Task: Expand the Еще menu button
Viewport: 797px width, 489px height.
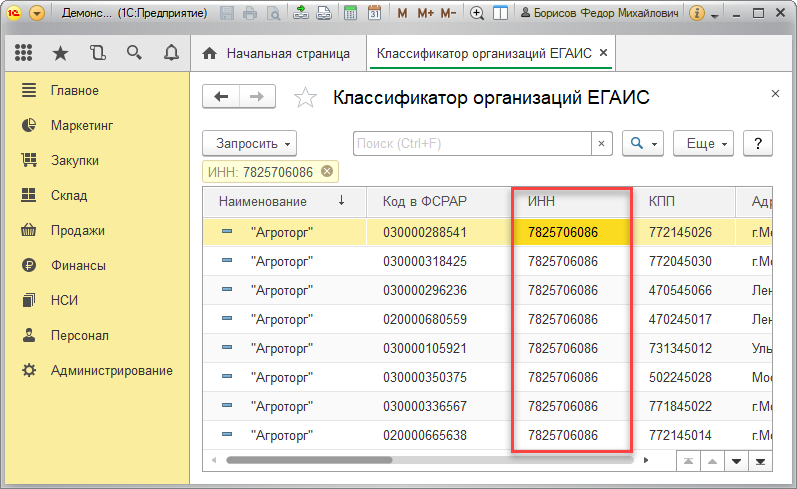Action: (x=703, y=144)
